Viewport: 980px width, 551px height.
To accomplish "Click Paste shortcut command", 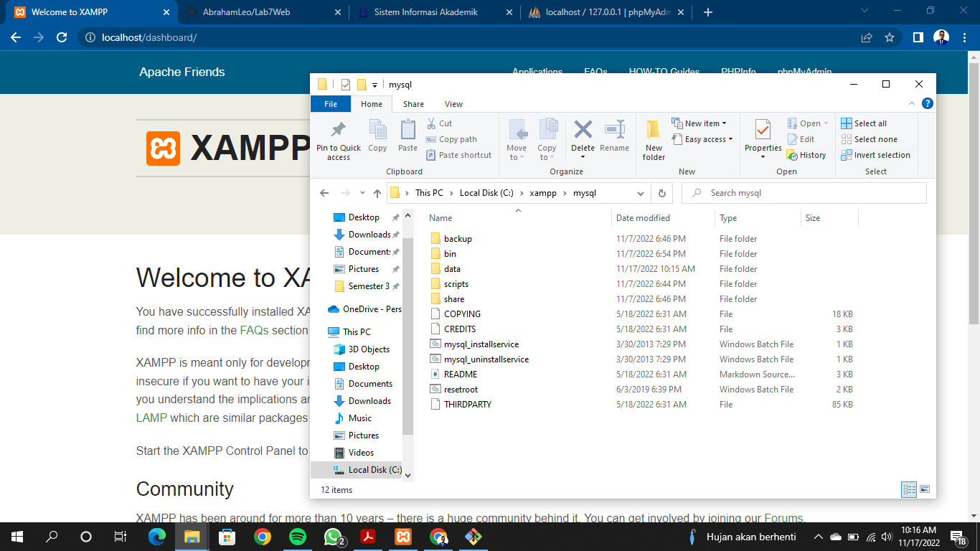I will point(458,155).
